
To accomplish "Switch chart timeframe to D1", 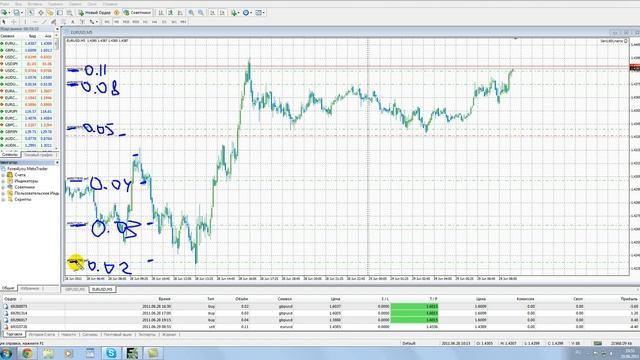I will 164,22.
